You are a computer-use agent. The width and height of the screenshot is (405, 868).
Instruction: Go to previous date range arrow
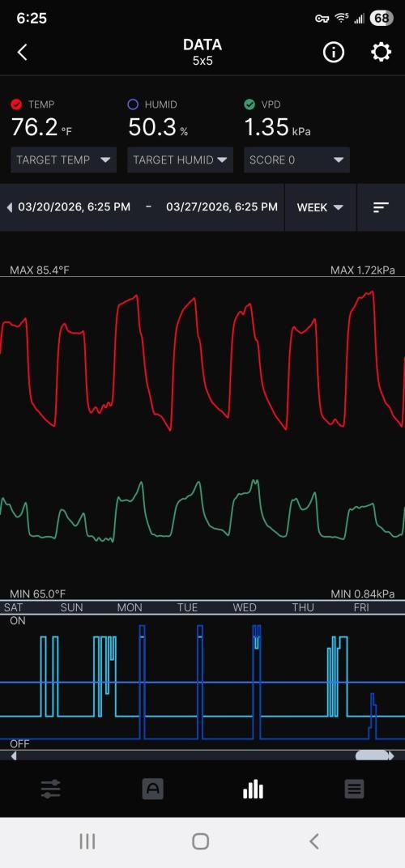tap(10, 207)
